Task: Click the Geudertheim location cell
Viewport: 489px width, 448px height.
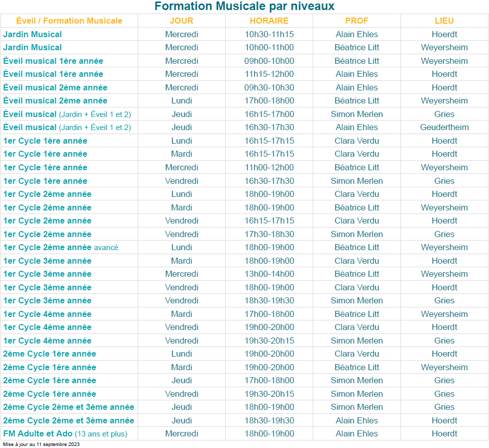Action: click(x=444, y=128)
